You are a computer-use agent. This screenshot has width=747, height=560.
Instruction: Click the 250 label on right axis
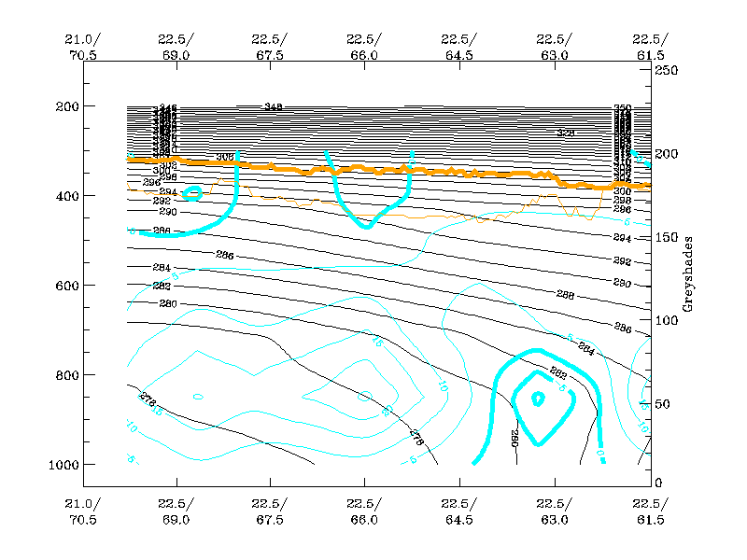[x=667, y=70]
